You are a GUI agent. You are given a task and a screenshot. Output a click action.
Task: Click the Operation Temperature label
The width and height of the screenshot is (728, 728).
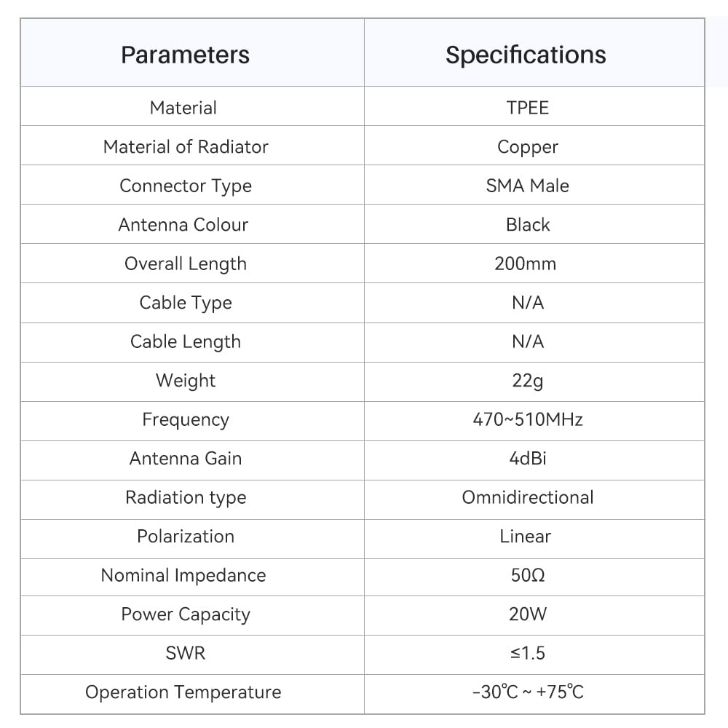(x=183, y=693)
